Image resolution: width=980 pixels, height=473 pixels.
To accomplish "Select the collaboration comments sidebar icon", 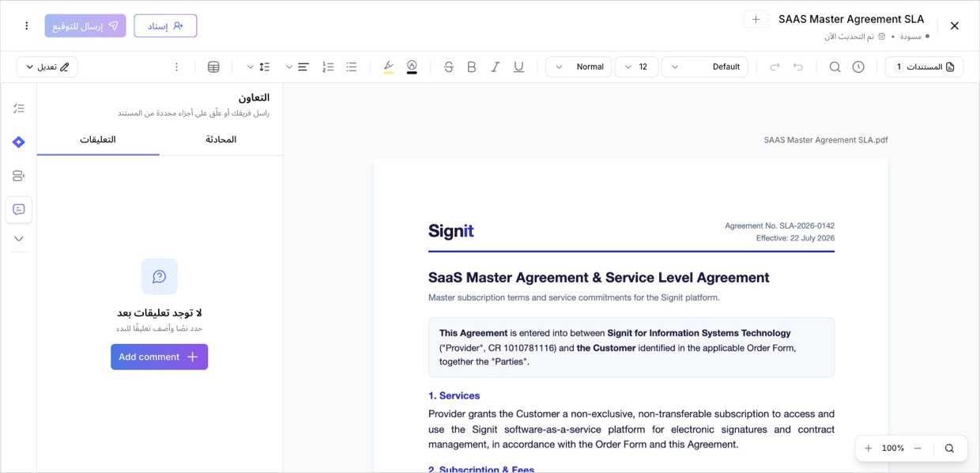I will pos(19,210).
